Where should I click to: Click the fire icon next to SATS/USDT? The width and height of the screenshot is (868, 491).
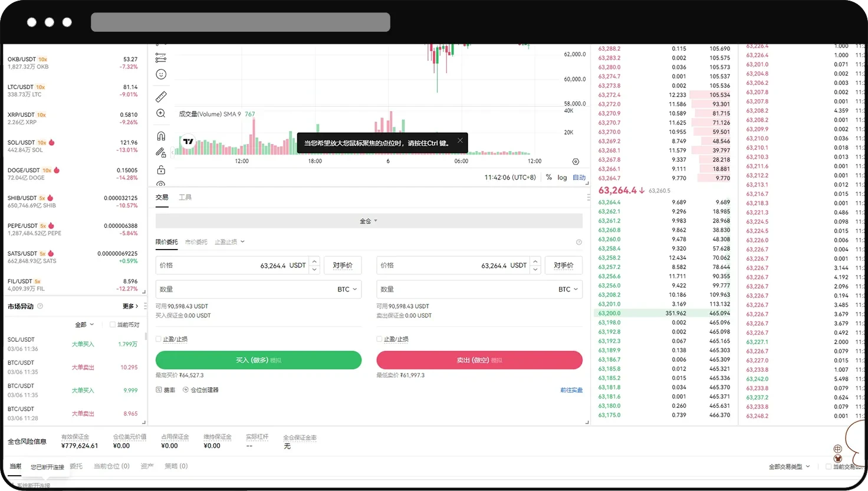point(51,253)
